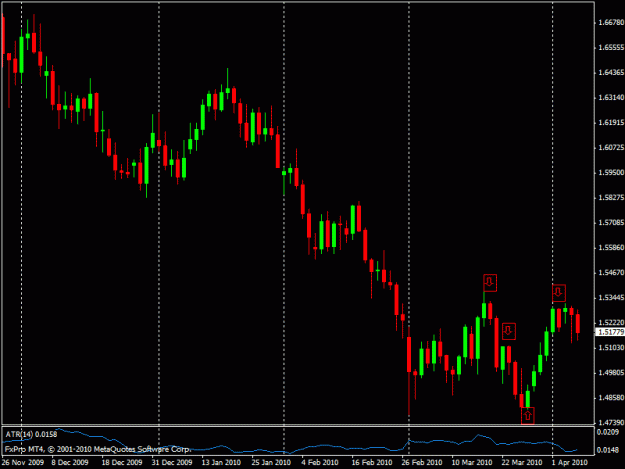Click the price label 1.60725

pyautogui.click(x=611, y=147)
